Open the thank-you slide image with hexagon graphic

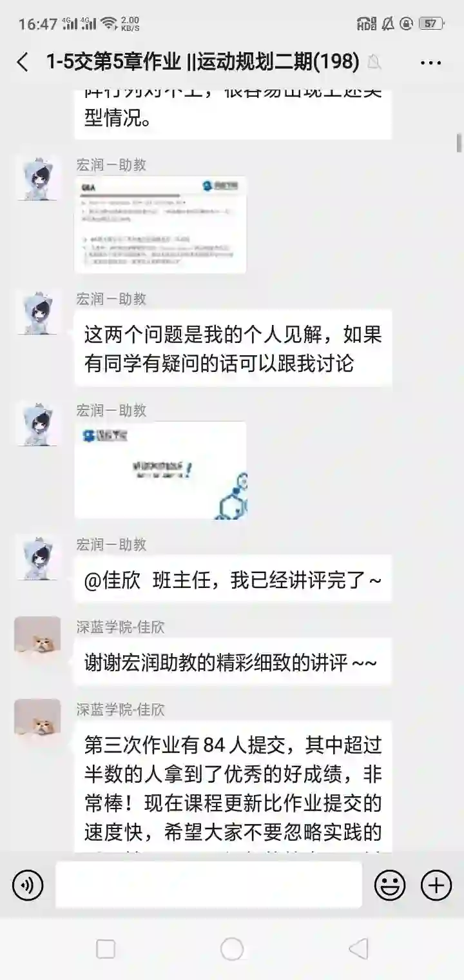(160, 470)
